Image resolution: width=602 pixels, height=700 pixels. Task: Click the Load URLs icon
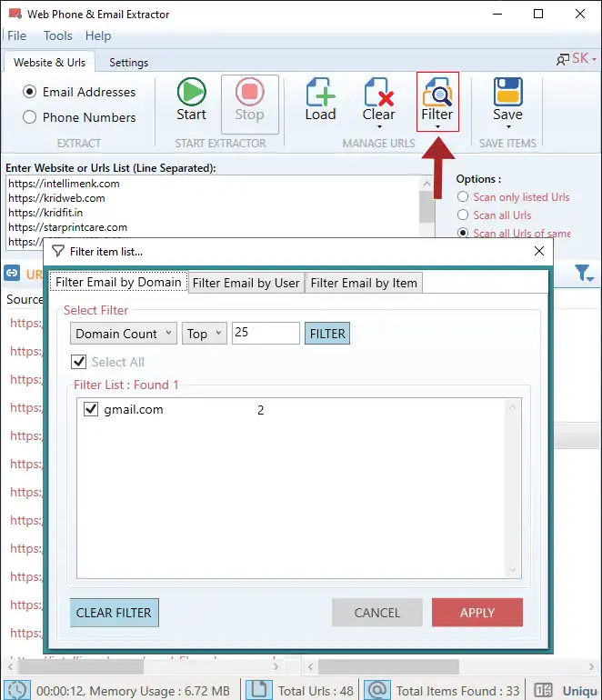320,92
